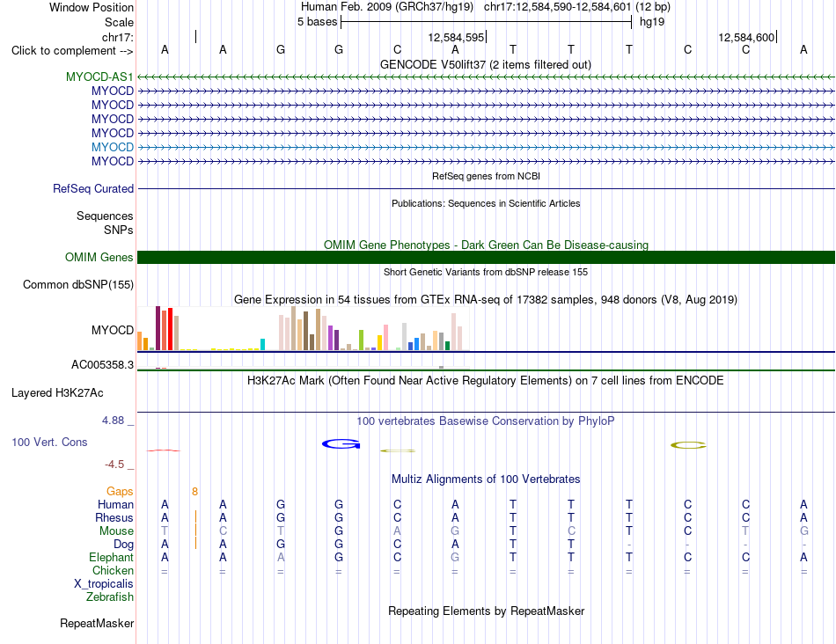Screen dimensions: 836x644
Task: Click the orange gap number 8
Action: (195, 492)
